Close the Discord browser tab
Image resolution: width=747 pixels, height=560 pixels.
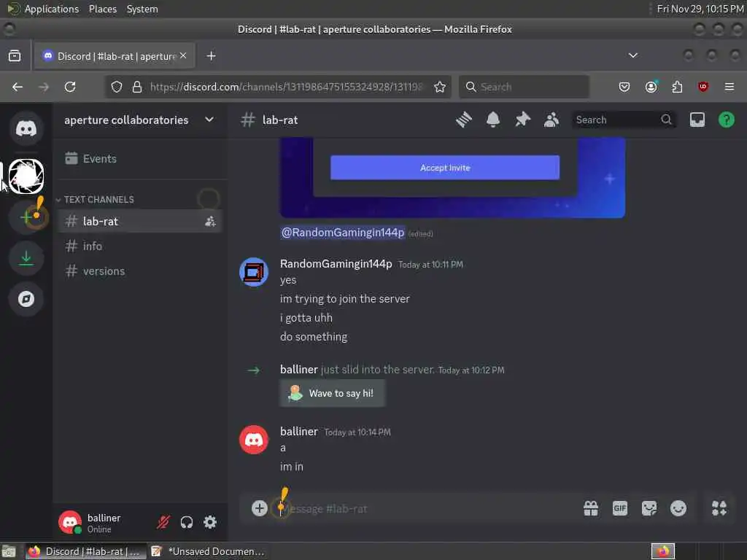183,55
